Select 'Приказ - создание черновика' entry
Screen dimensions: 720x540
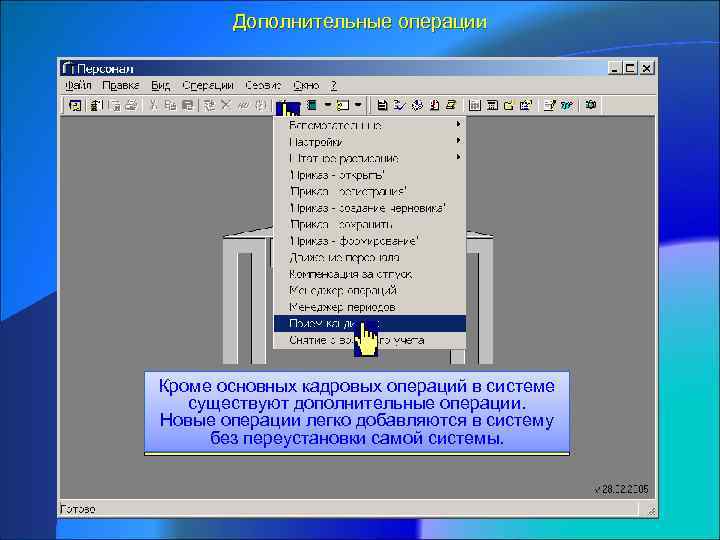pyautogui.click(x=370, y=208)
